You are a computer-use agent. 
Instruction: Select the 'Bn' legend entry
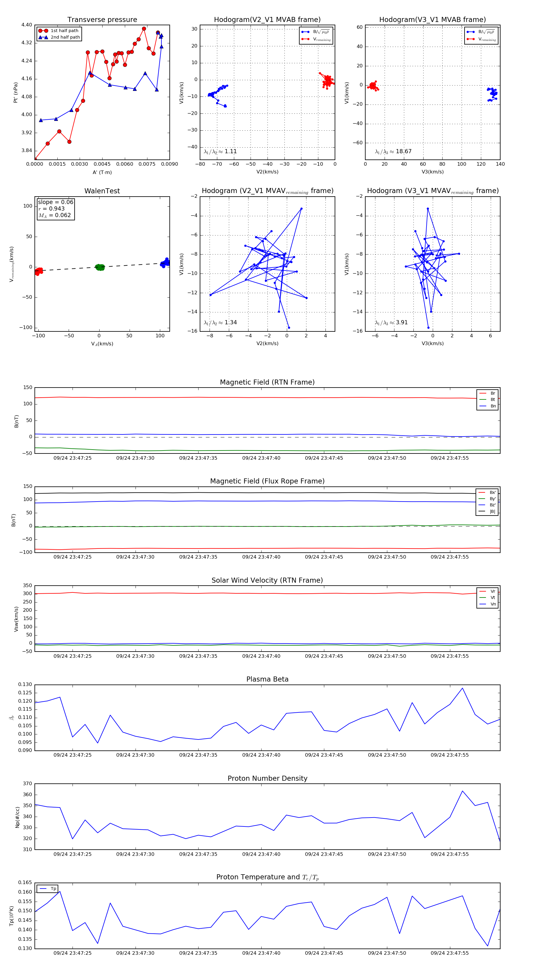pyautogui.click(x=487, y=406)
